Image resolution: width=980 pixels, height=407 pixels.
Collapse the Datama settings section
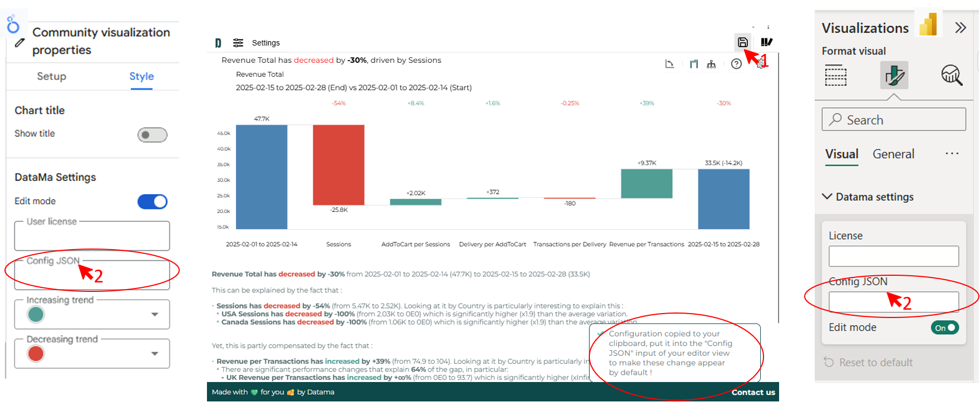[828, 197]
